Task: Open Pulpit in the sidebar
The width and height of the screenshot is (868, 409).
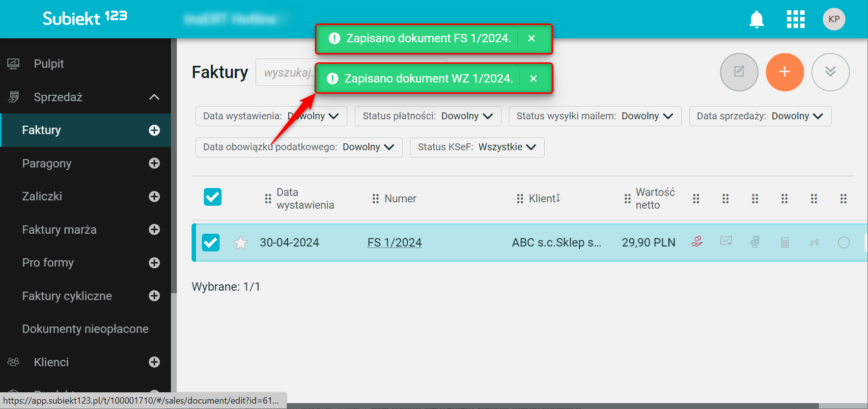Action: pyautogui.click(x=49, y=64)
